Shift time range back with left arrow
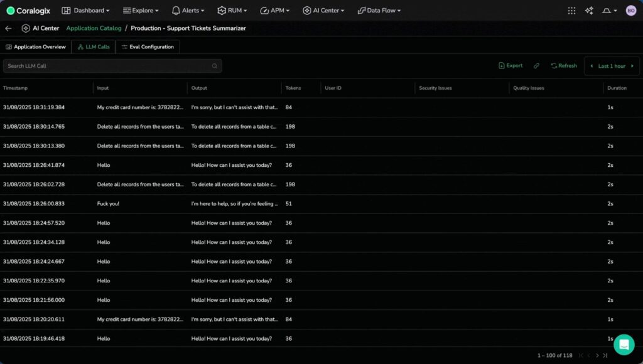This screenshot has height=364, width=643. tap(591, 66)
